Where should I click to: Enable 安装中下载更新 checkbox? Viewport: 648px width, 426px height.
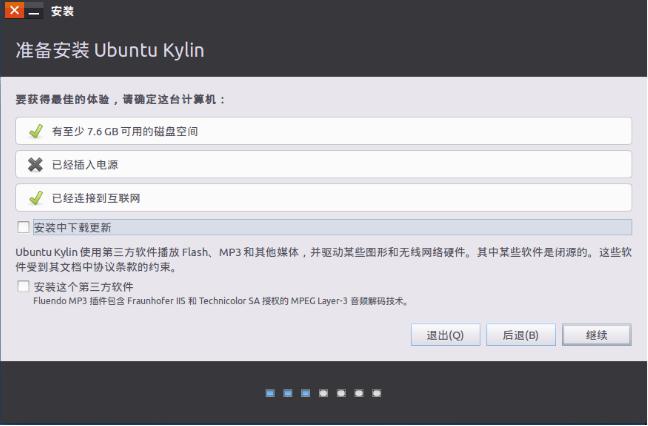tap(23, 227)
